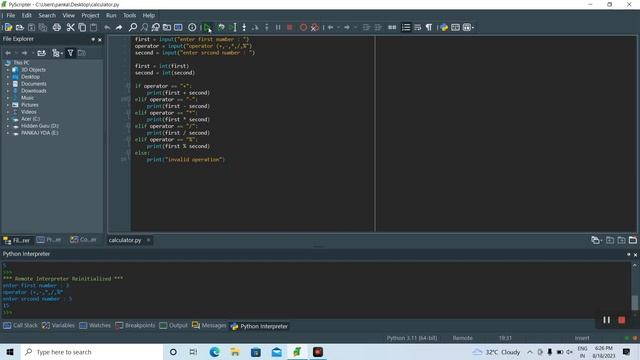Open Find with the magnifier icon
This screenshot has width=640, height=360.
tap(133, 27)
